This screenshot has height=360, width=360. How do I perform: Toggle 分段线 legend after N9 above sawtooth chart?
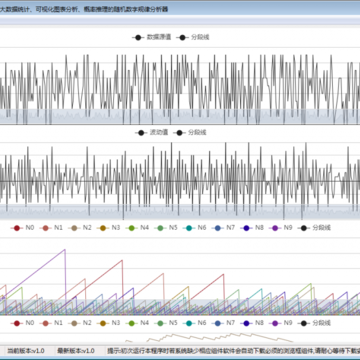tap(314, 228)
